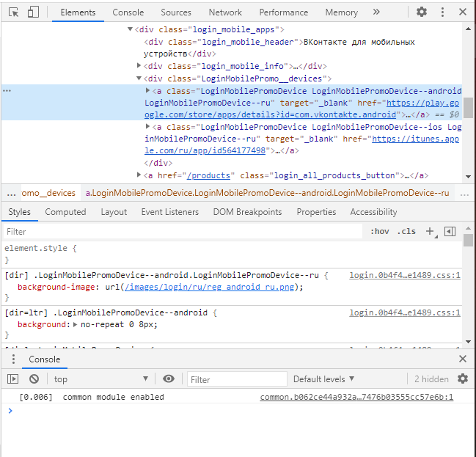The width and height of the screenshot is (476, 457).
Task: Show the console sidebar icon
Action: tap(12, 379)
